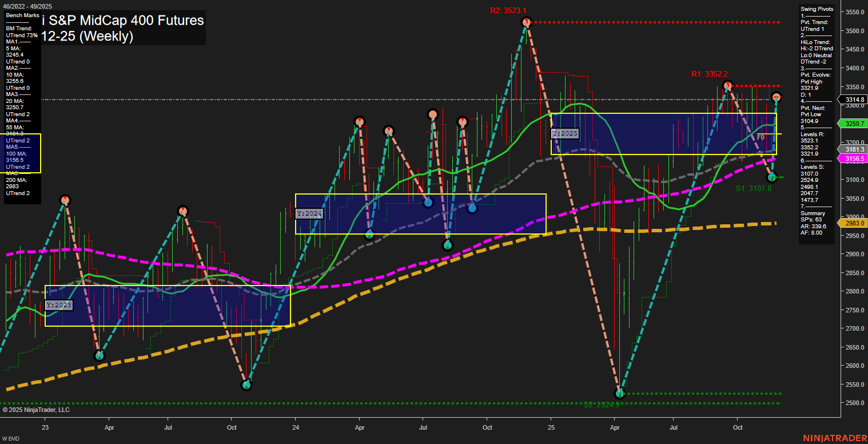The height and width of the screenshot is (444, 868).
Task: Click the 100 MA: line in Bench Marks
Action: 17,153
